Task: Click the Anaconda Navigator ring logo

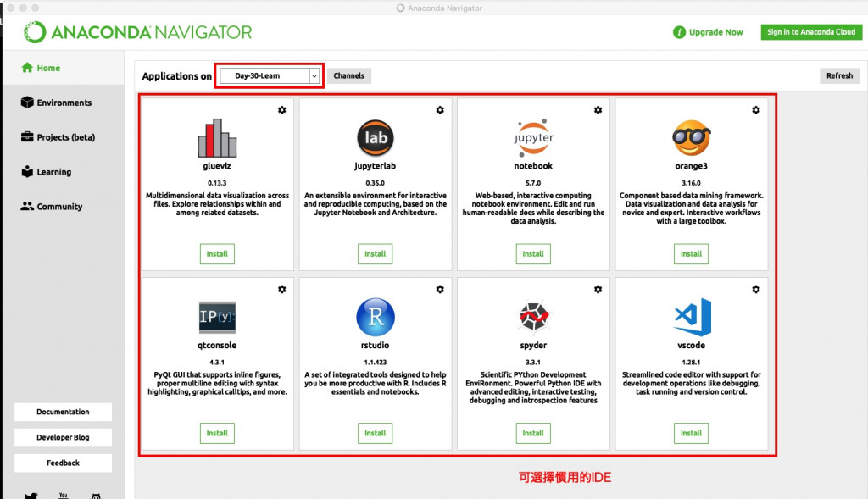Action: pyautogui.click(x=35, y=32)
